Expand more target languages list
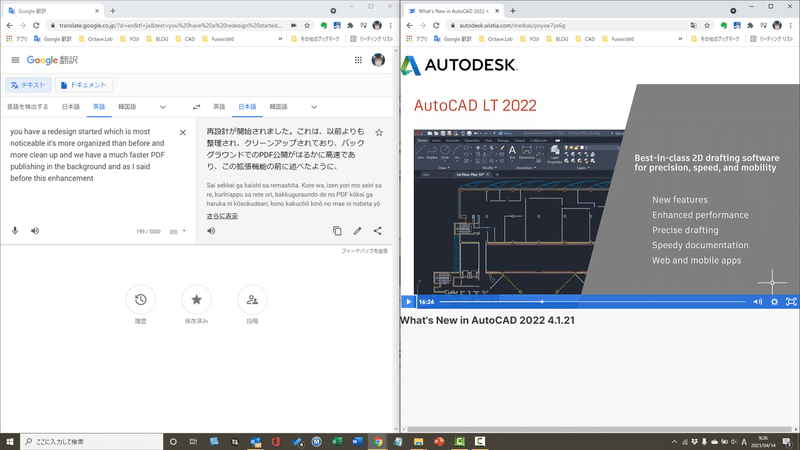Image resolution: width=800 pixels, height=450 pixels. [314, 107]
